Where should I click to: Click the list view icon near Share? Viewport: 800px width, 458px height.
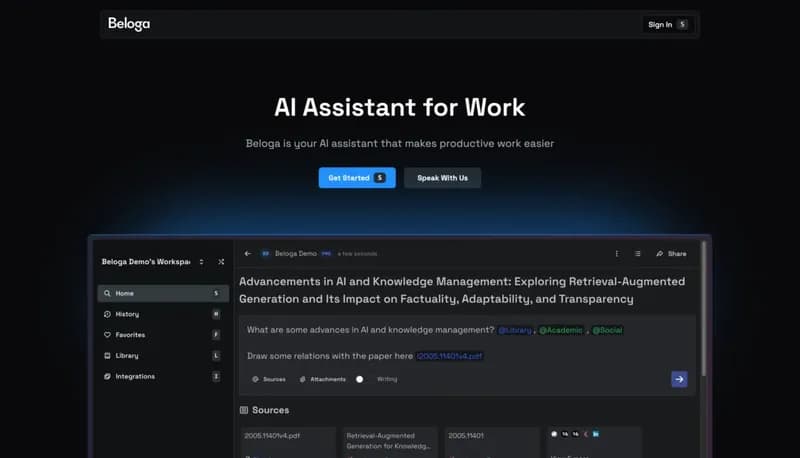click(x=638, y=253)
